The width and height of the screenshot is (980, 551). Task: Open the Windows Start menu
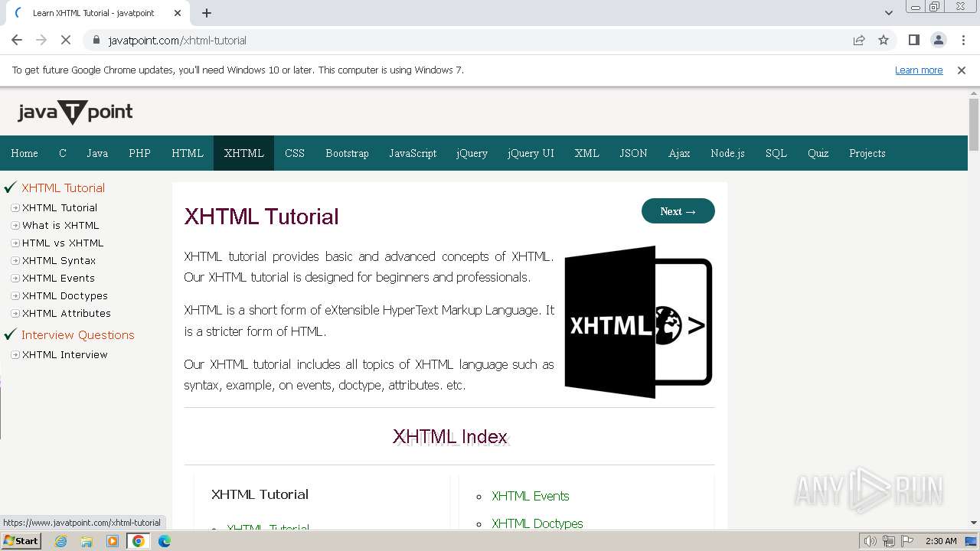tap(21, 541)
